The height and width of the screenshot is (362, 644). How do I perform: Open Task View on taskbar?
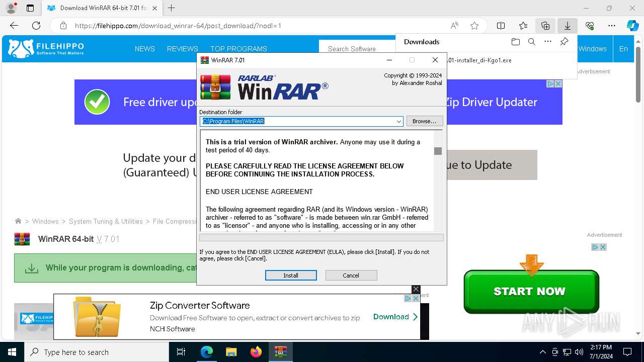181,352
